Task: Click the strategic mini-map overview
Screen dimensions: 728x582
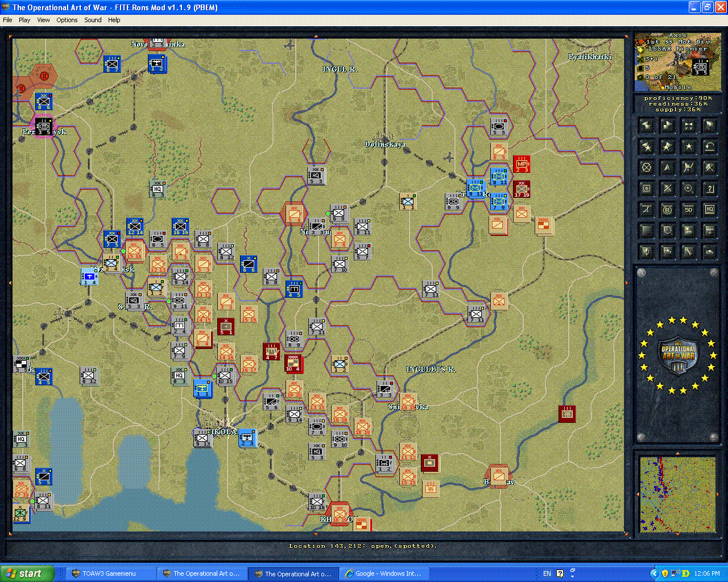Action: [x=677, y=494]
